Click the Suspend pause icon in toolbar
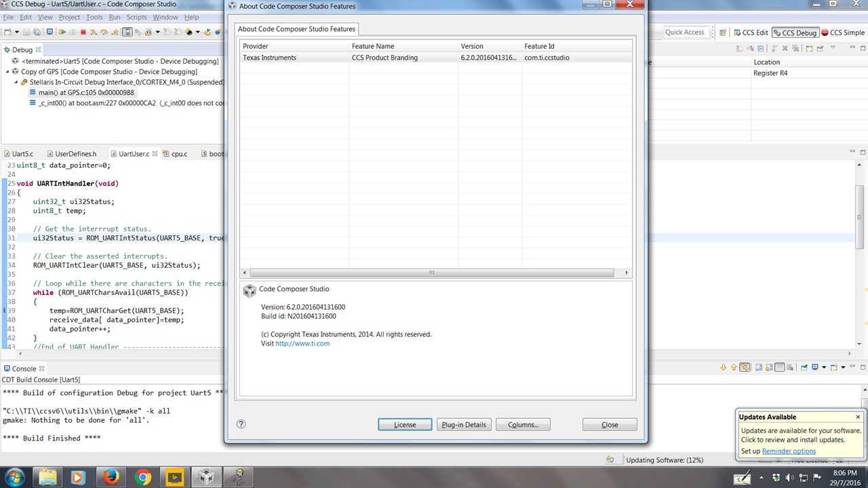The width and height of the screenshot is (868, 488). (73, 32)
